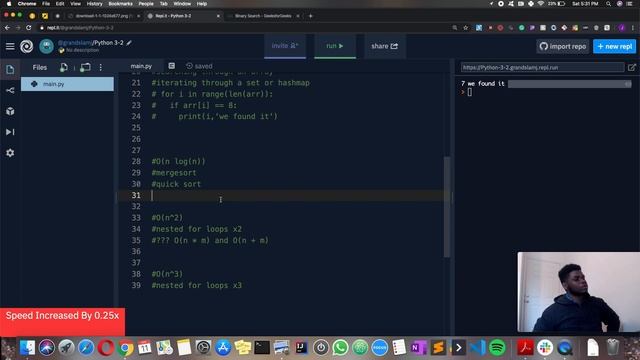
Task: Open Sublime Text from the dock
Action: click(x=438, y=348)
